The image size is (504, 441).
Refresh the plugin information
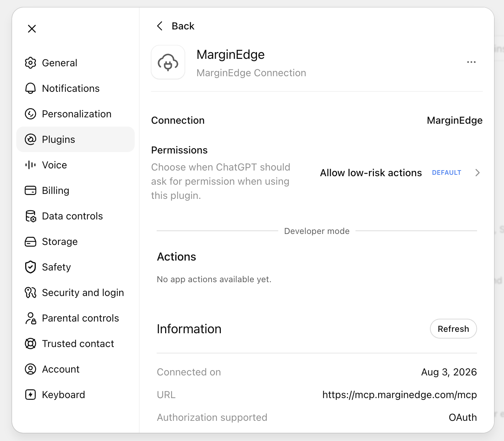pyautogui.click(x=453, y=329)
